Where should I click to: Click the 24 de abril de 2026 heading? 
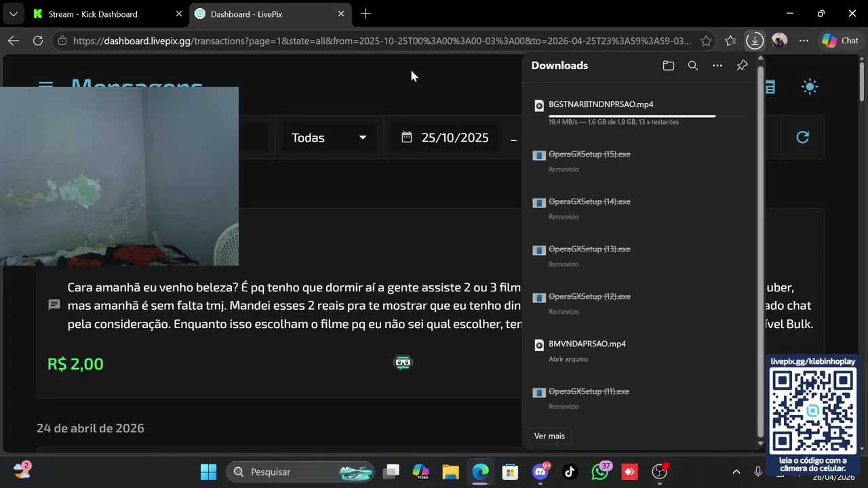tap(90, 428)
